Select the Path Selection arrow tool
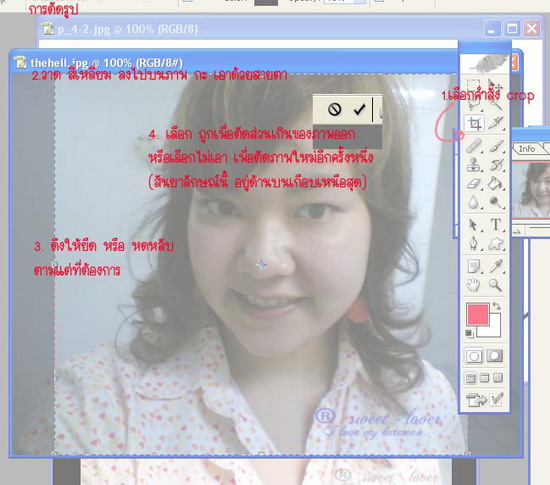The image size is (550, 485). pyautogui.click(x=474, y=224)
